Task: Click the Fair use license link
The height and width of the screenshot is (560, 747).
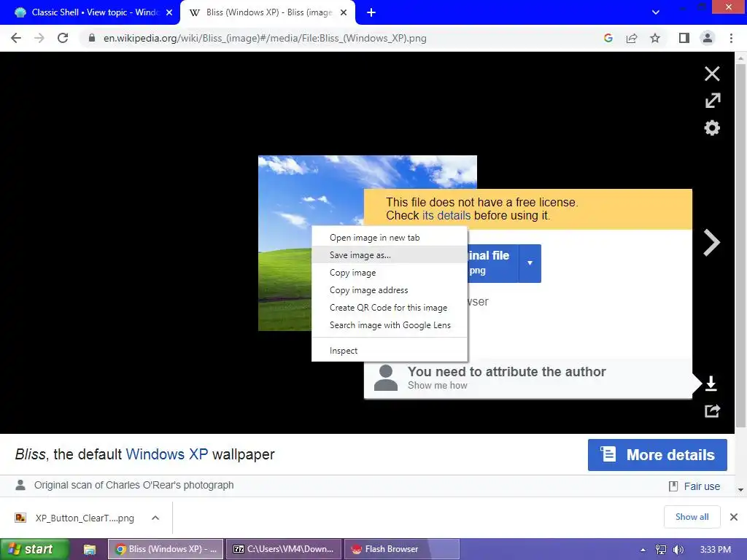Action: pyautogui.click(x=702, y=486)
